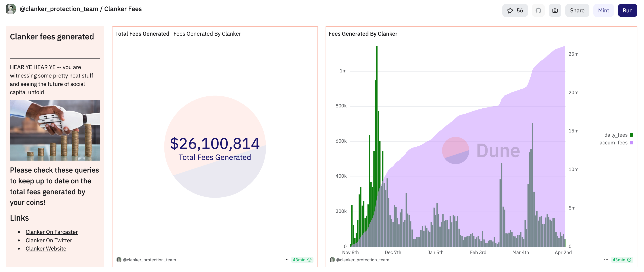The height and width of the screenshot is (272, 644).
Task: Open the Clanker On Twitter link
Action: tap(49, 241)
